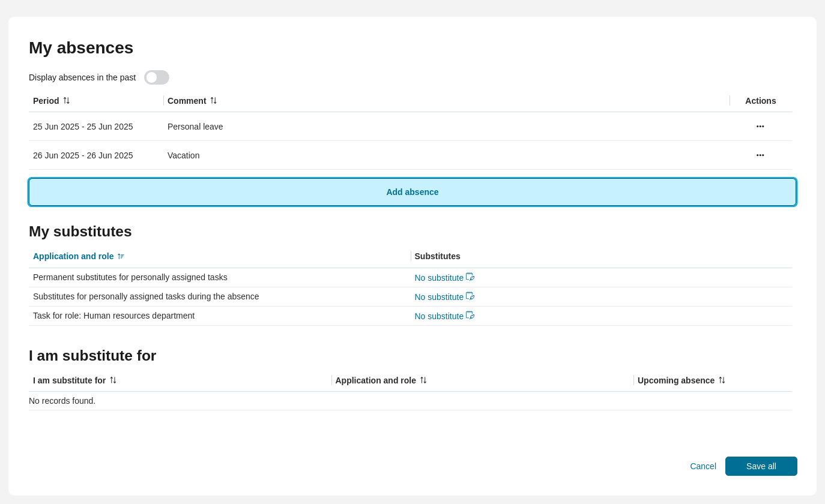Edit substitute icon for Permanent substitutes row
Image resolution: width=825 pixels, height=504 pixels.
click(470, 277)
